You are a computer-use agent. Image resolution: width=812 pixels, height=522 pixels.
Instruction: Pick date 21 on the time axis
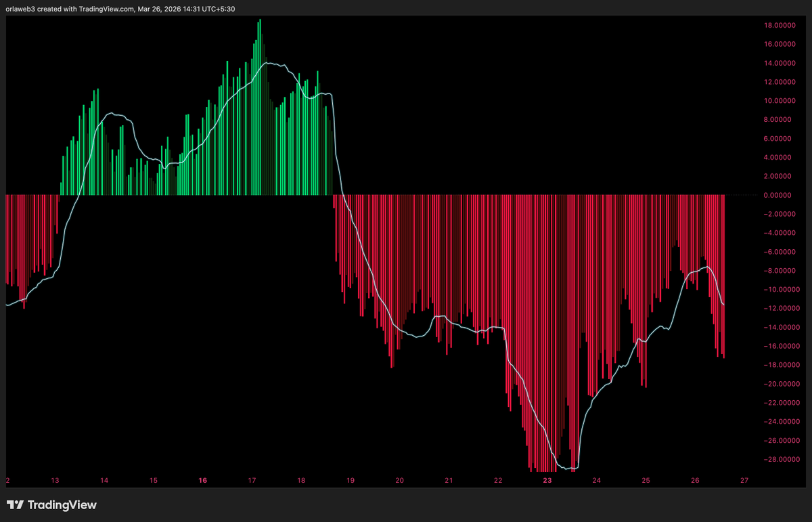tap(449, 481)
